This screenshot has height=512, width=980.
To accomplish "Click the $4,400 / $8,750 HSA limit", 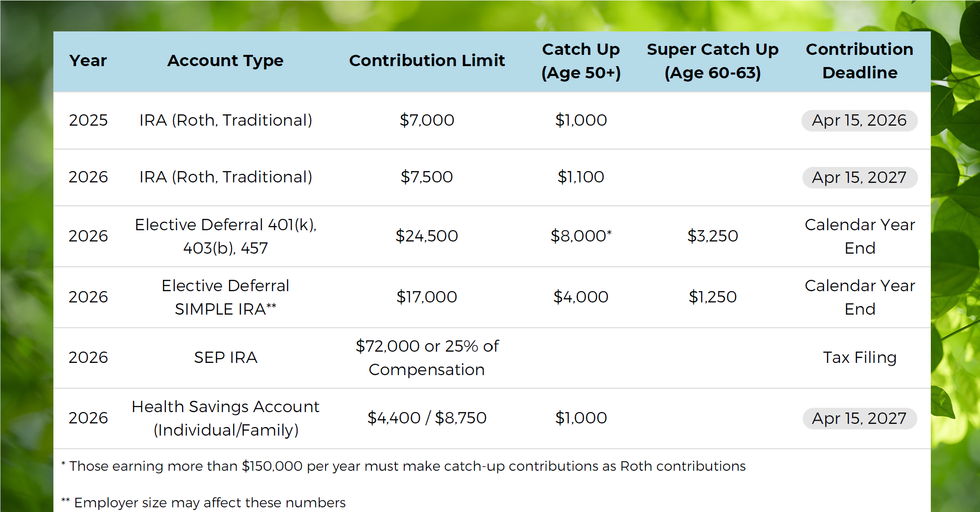I will tap(427, 418).
